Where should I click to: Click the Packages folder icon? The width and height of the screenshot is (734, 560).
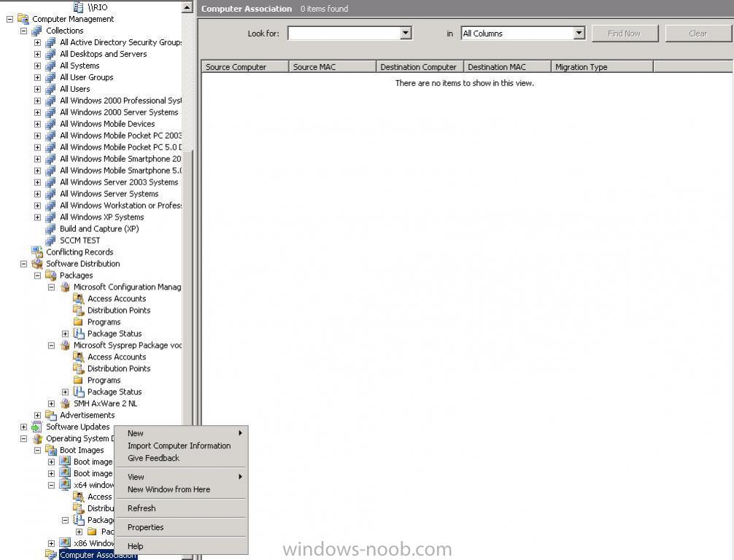(50, 276)
